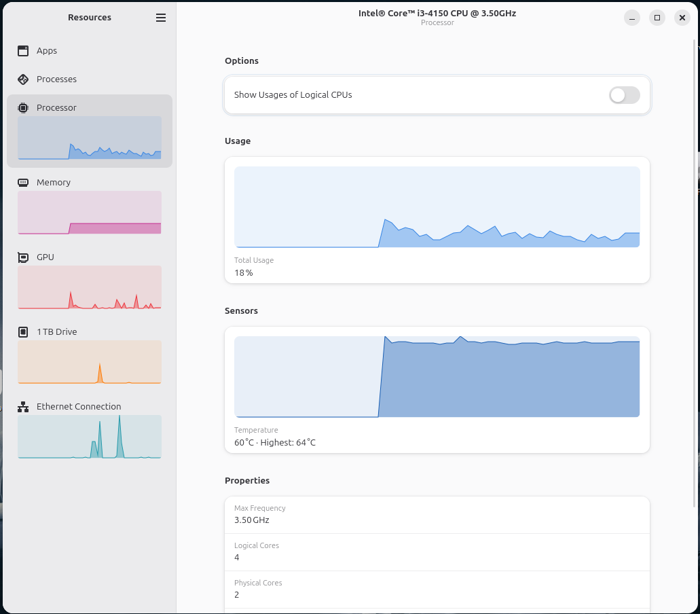
Task: Click the Apps window icon
Action: pos(23,51)
